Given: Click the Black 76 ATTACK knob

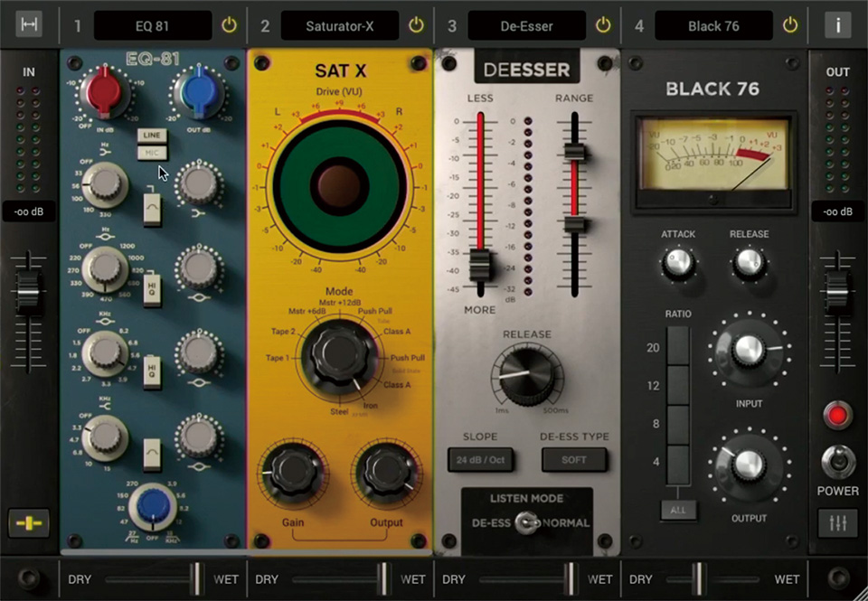Looking at the screenshot, I should click(x=677, y=263).
